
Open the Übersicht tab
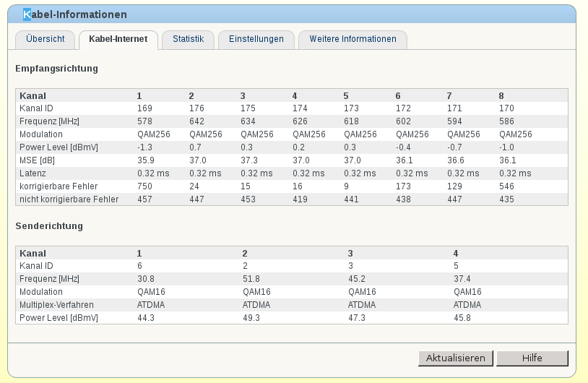(x=46, y=39)
